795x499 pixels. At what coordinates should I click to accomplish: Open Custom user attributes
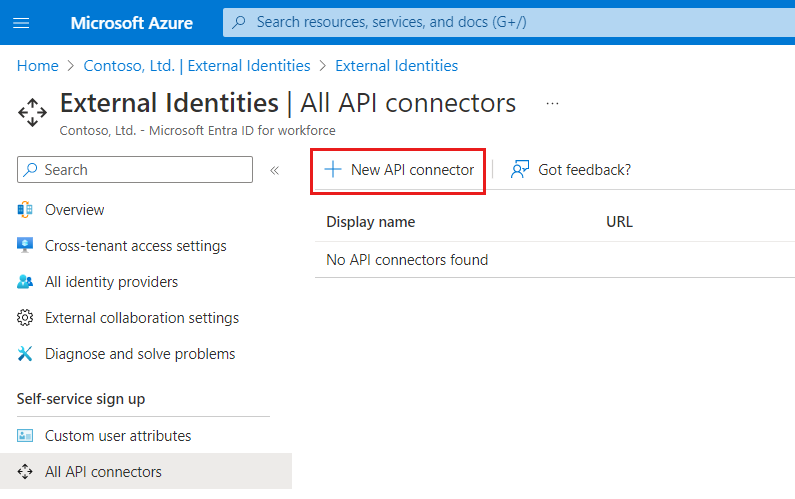(118, 436)
